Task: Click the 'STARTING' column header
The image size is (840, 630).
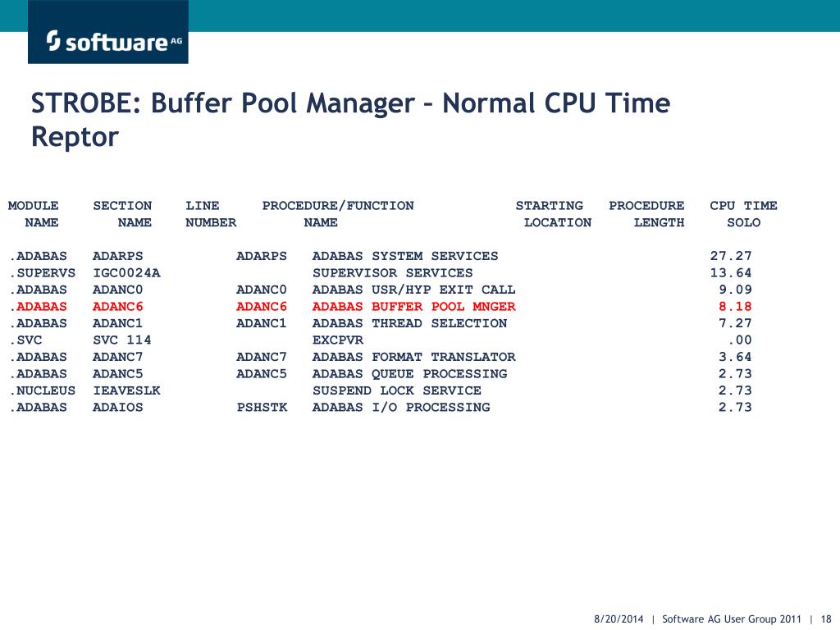Action: click(549, 206)
